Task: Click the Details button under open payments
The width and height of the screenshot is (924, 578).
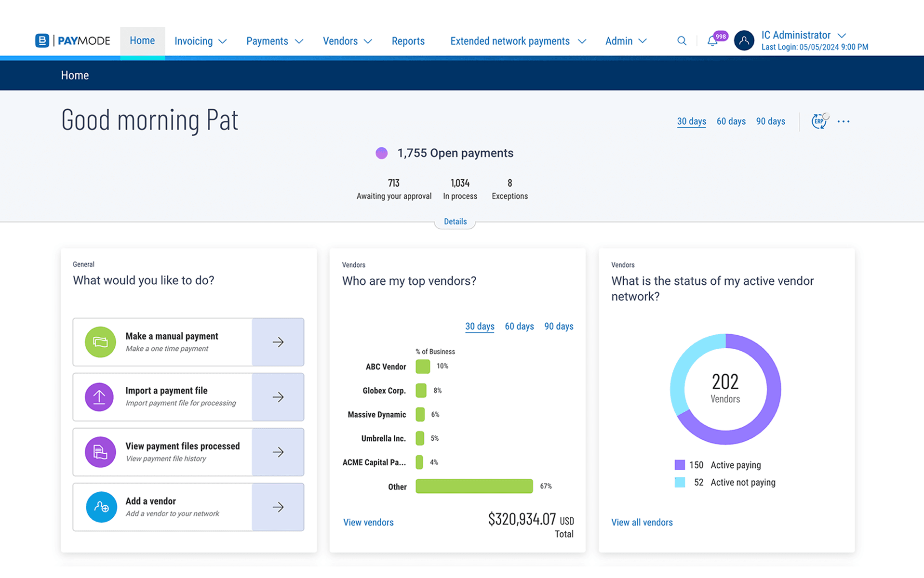Action: (x=455, y=221)
